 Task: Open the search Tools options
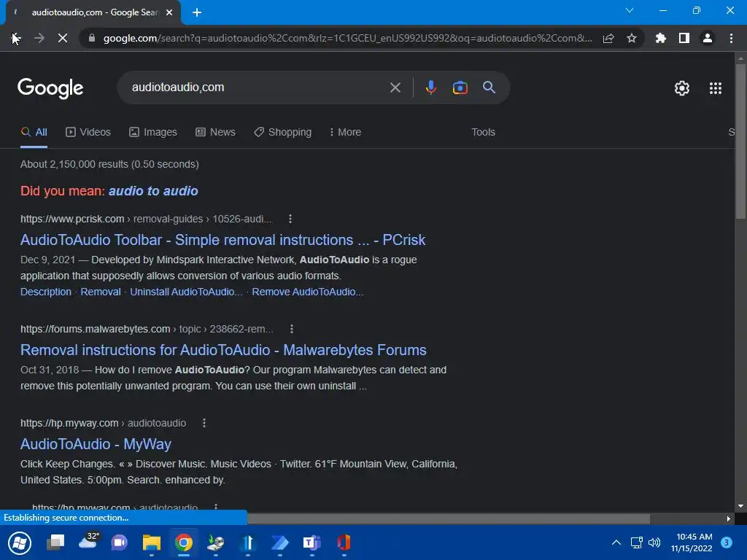(x=483, y=133)
